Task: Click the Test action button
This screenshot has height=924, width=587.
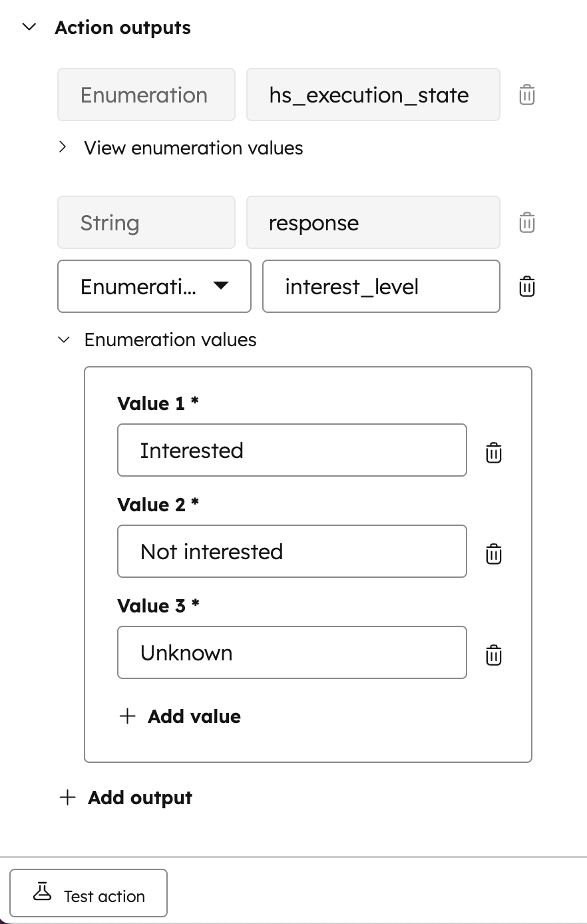Action: pyautogui.click(x=89, y=893)
